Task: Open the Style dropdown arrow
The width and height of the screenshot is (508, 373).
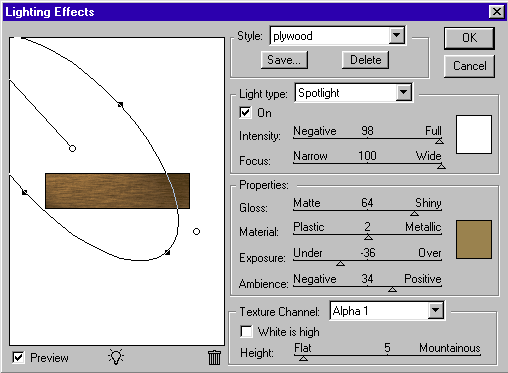Action: 397,35
